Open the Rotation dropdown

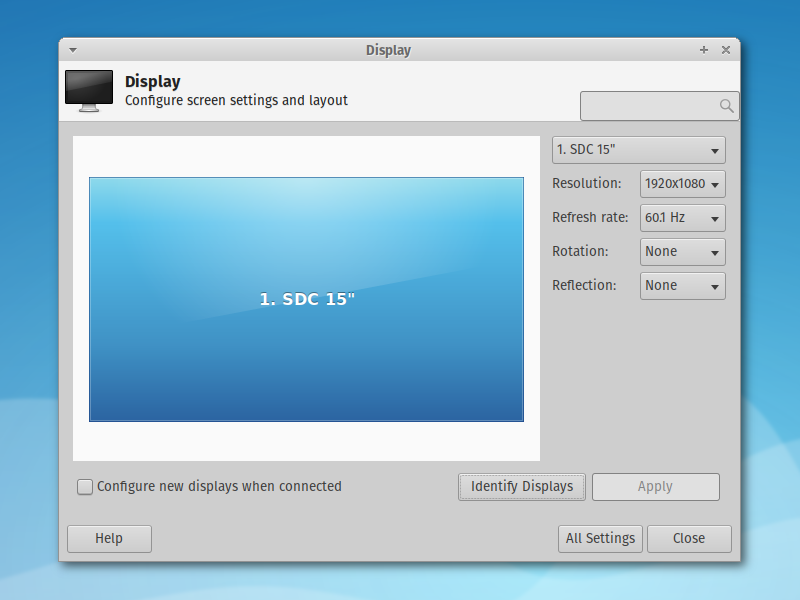[682, 252]
